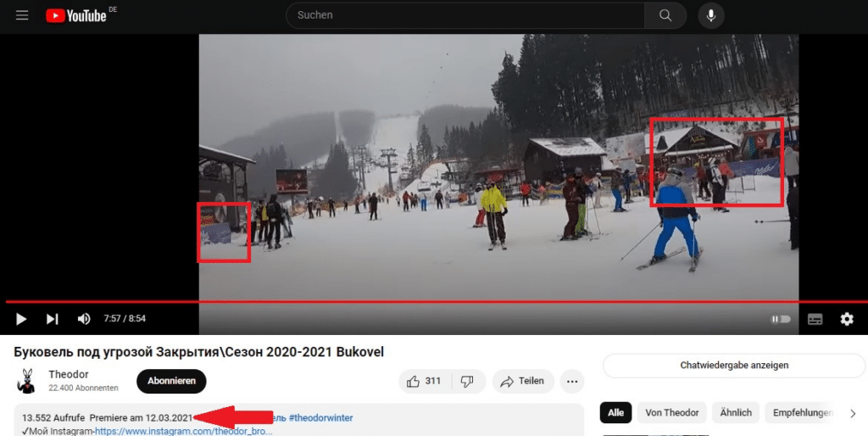Click the magnifier search button
Image resolution: width=868 pixels, height=436 pixels.
coord(665,15)
